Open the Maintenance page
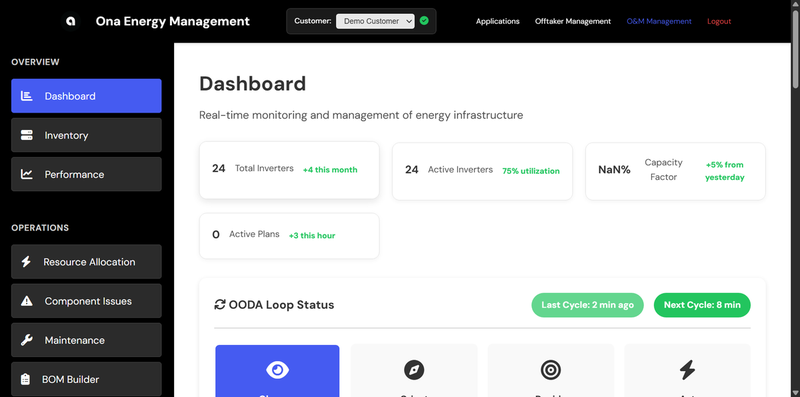800x397 pixels. [86, 340]
